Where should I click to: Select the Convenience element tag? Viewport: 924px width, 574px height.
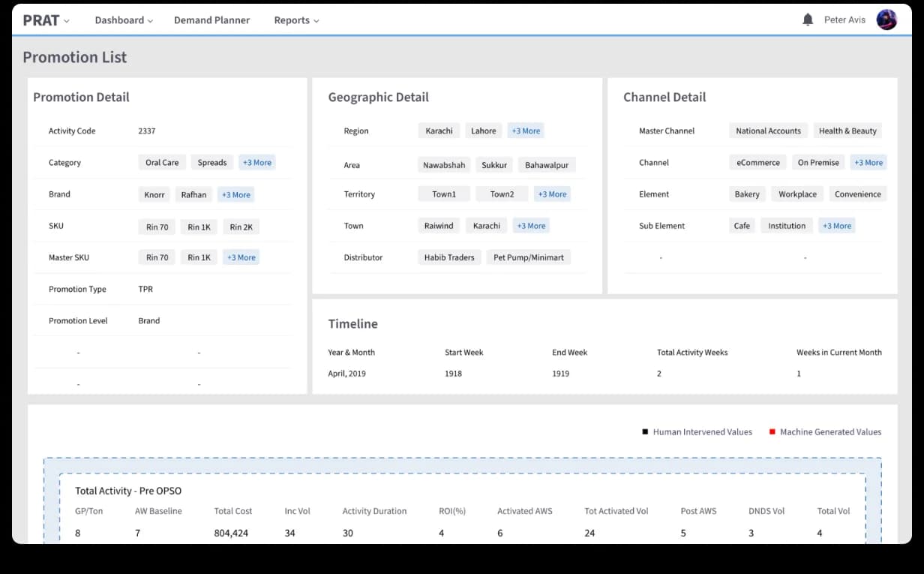click(858, 194)
